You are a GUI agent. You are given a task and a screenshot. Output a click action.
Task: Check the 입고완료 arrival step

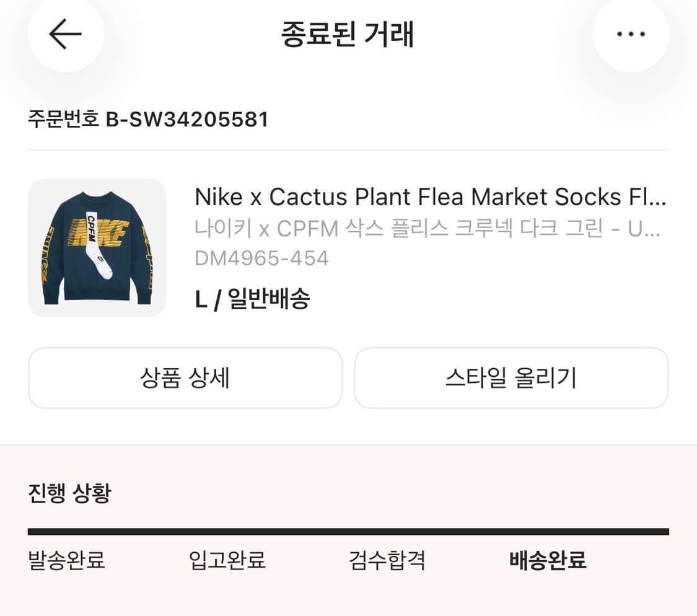(229, 560)
